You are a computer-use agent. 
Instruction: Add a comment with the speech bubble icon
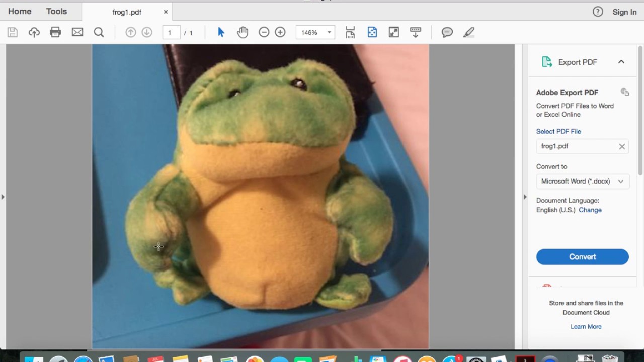point(447,32)
